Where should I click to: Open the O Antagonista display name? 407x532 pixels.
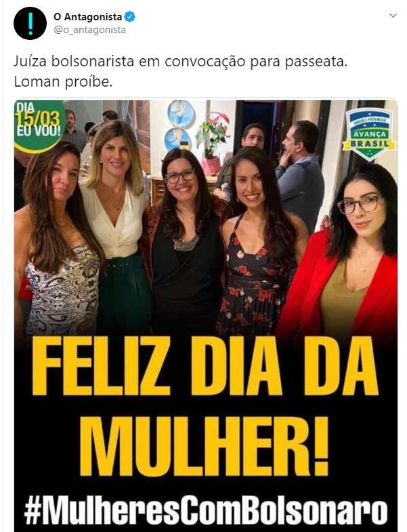click(87, 16)
